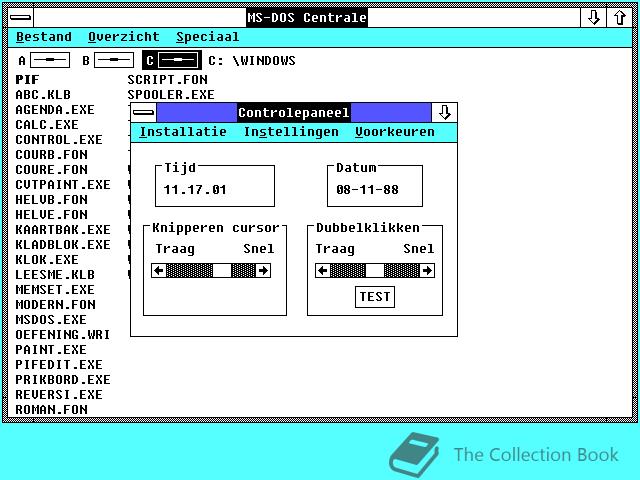Open the Voorkeuren menu
The image size is (640, 480).
point(395,132)
